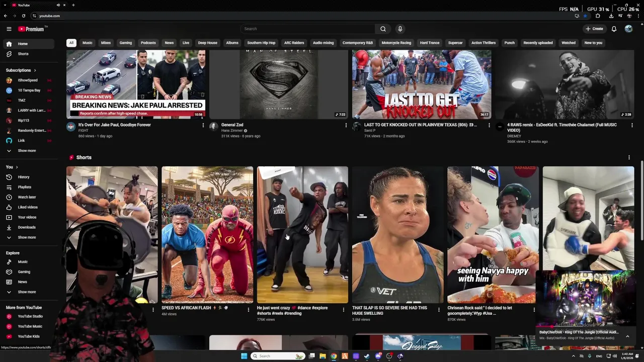The height and width of the screenshot is (362, 644).
Task: Open options for Last To Get Knocked Out
Action: point(489,125)
